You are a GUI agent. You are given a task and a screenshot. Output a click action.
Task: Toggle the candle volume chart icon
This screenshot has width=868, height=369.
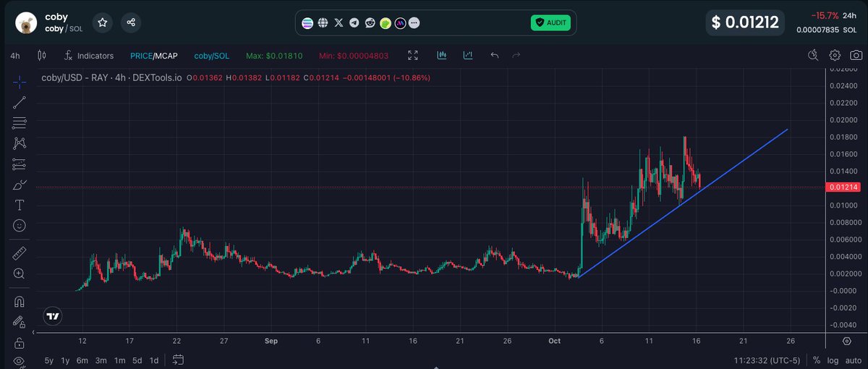click(442, 55)
